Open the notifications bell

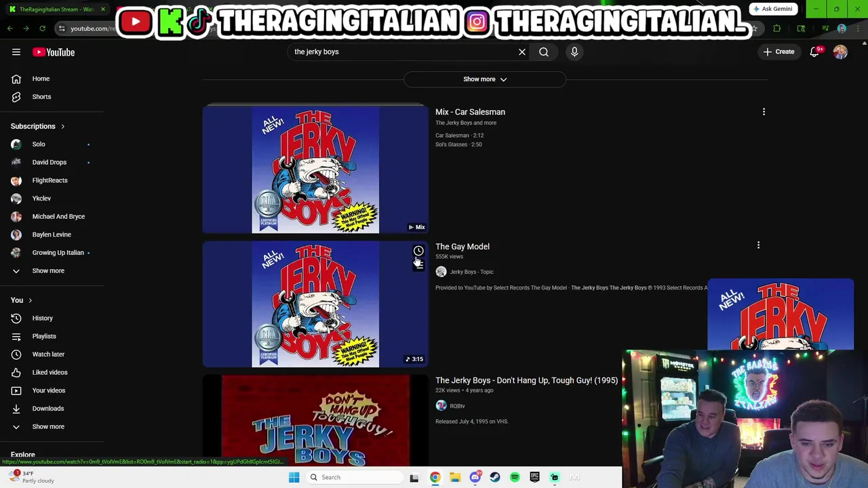tap(814, 52)
